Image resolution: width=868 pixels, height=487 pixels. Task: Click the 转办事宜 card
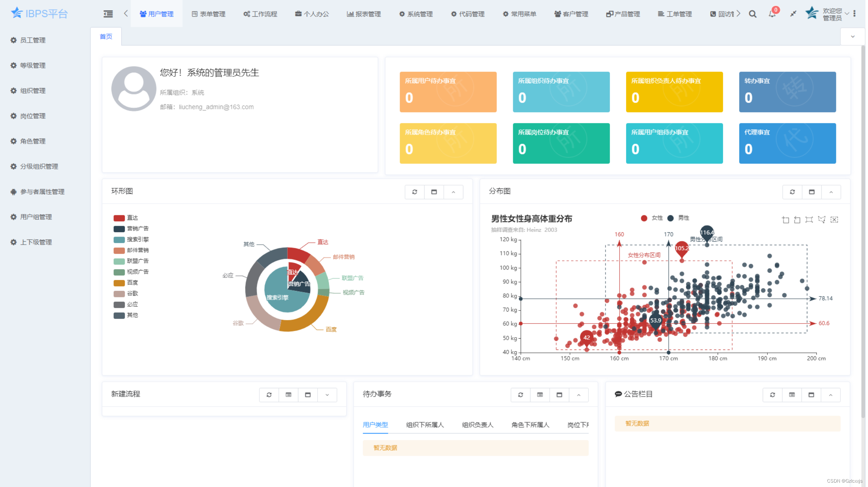click(x=787, y=92)
